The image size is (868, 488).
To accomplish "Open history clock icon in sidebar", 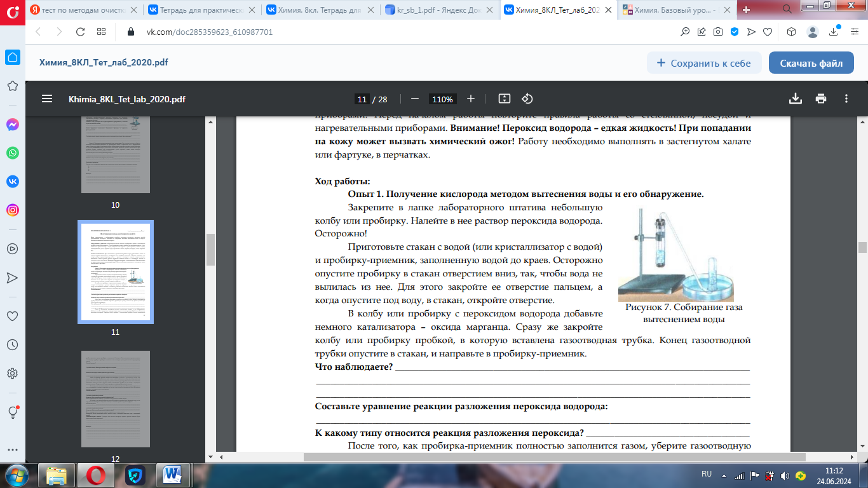I will click(x=12, y=344).
